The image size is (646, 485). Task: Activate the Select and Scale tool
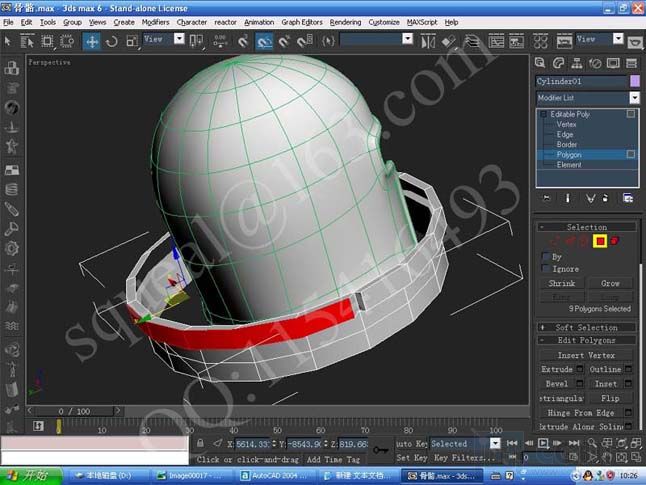pos(132,42)
